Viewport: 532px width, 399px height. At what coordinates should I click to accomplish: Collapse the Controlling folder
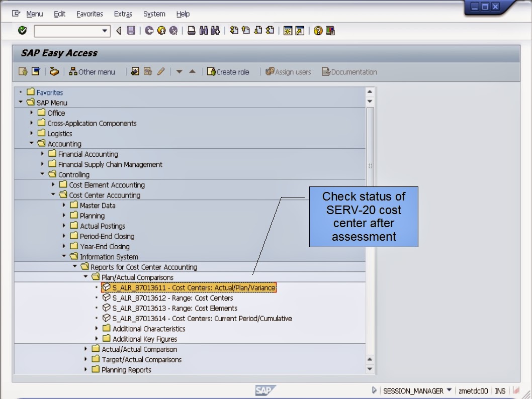click(42, 174)
